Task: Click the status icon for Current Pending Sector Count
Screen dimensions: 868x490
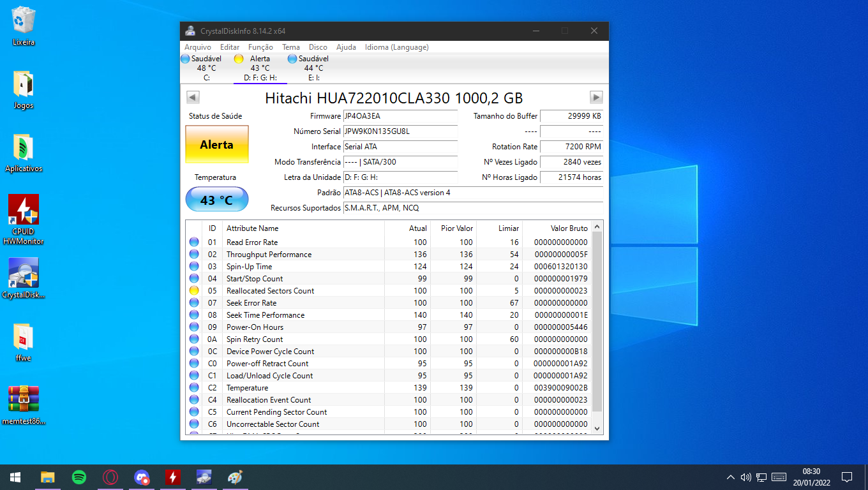Action: pyautogui.click(x=194, y=412)
